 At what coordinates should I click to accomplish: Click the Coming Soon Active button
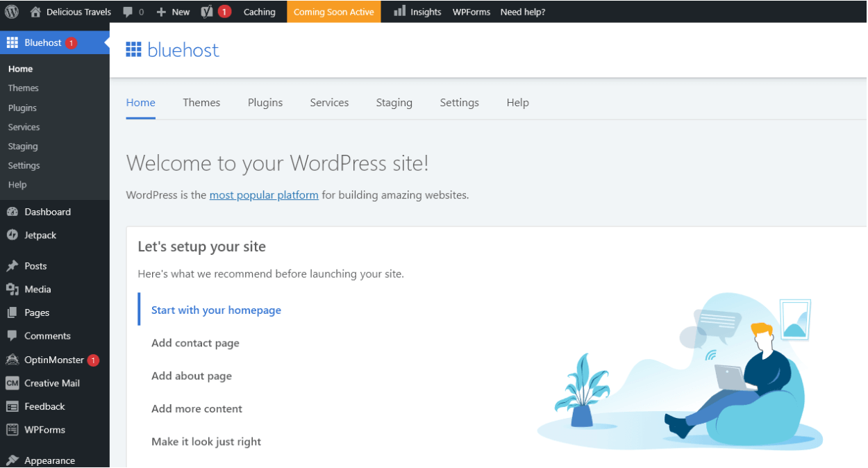tap(334, 11)
